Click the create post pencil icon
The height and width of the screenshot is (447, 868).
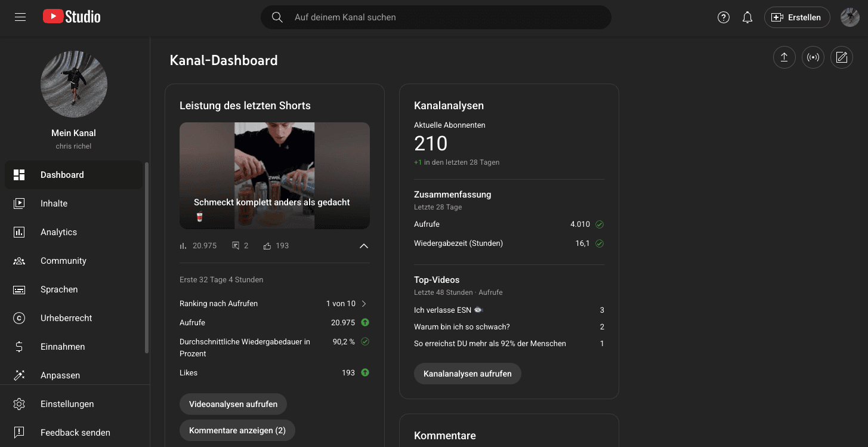click(842, 57)
